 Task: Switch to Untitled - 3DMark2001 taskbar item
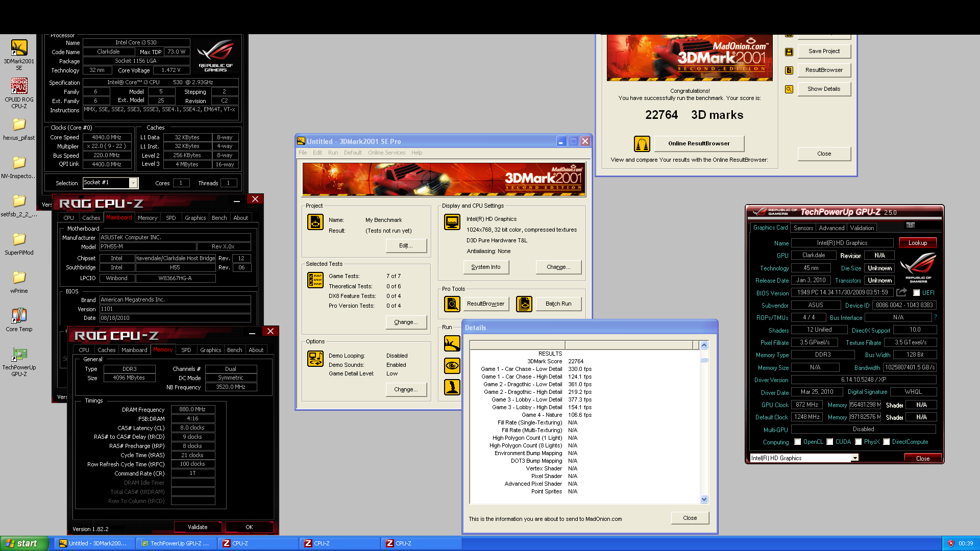tap(94, 543)
